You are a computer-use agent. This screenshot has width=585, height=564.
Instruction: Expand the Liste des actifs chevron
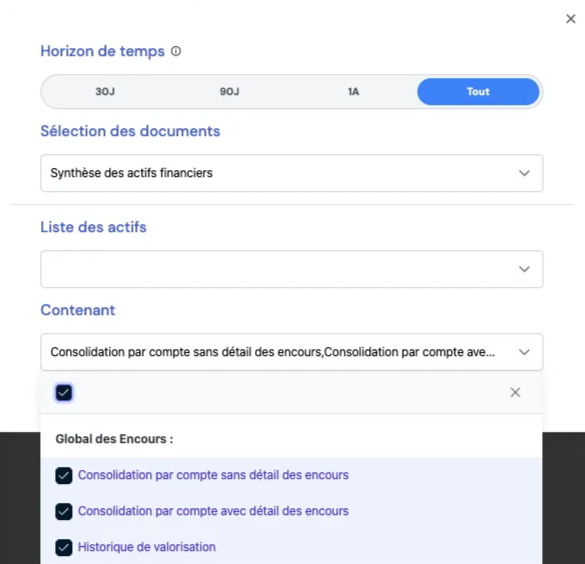[x=524, y=269]
